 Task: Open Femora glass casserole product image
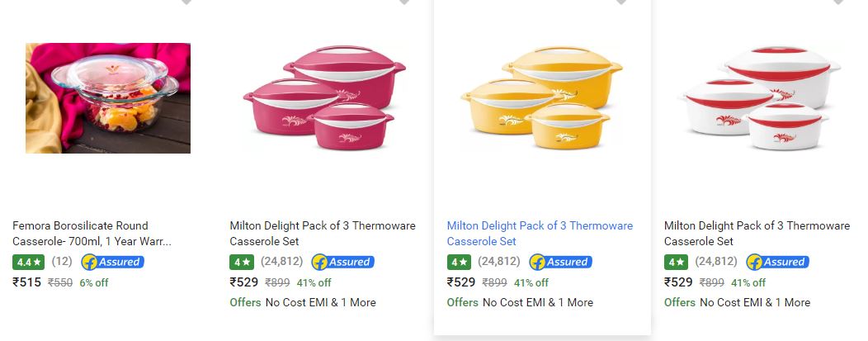pos(108,98)
